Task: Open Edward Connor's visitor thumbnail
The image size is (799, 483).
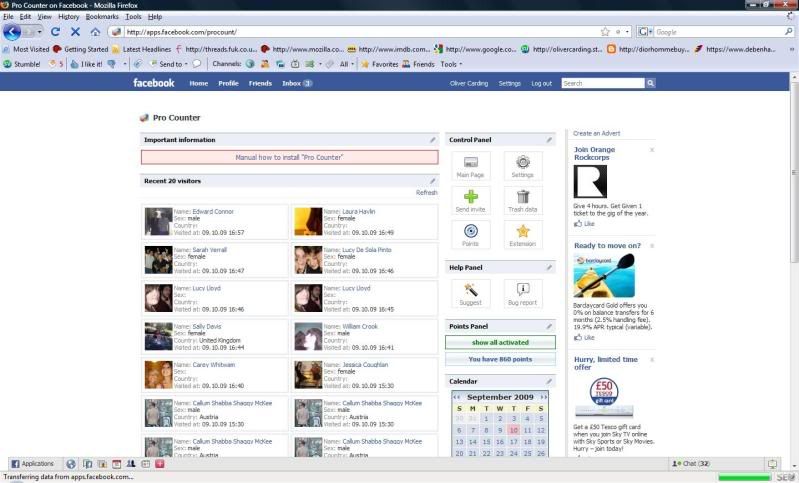Action: pos(158,222)
